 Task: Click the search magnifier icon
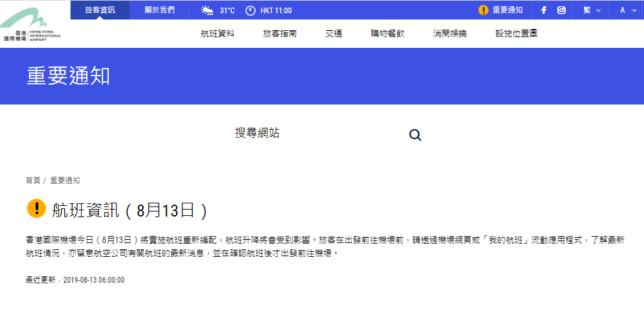(415, 135)
